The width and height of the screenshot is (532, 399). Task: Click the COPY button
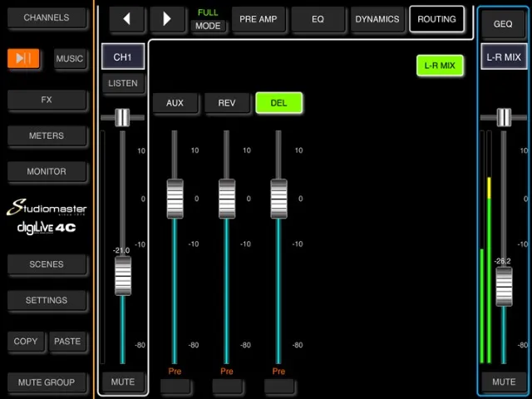pyautogui.click(x=26, y=342)
